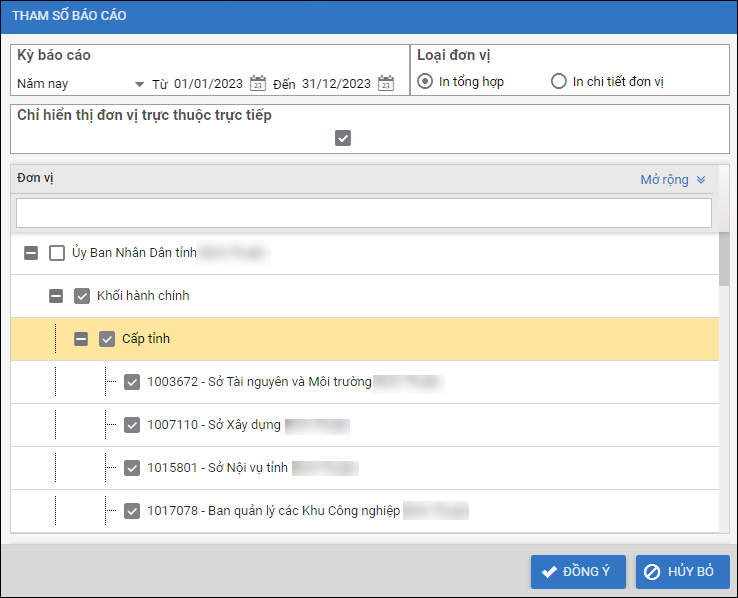
Task: Uncheck the Khối hành chính checkbox
Action: point(82,296)
